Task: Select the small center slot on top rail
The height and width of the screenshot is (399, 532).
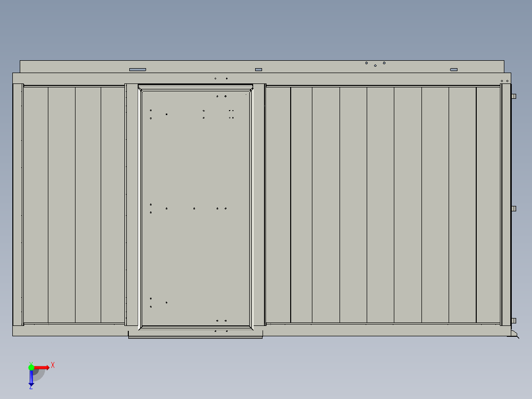Action: coord(258,70)
